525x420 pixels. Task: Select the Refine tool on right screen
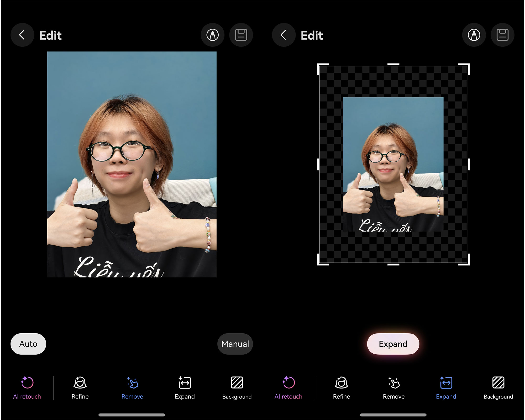[x=342, y=388]
